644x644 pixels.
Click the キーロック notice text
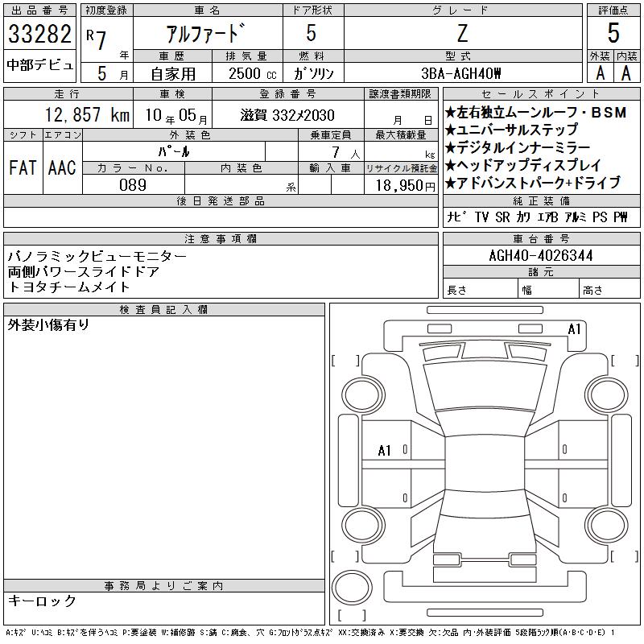pyautogui.click(x=42, y=601)
